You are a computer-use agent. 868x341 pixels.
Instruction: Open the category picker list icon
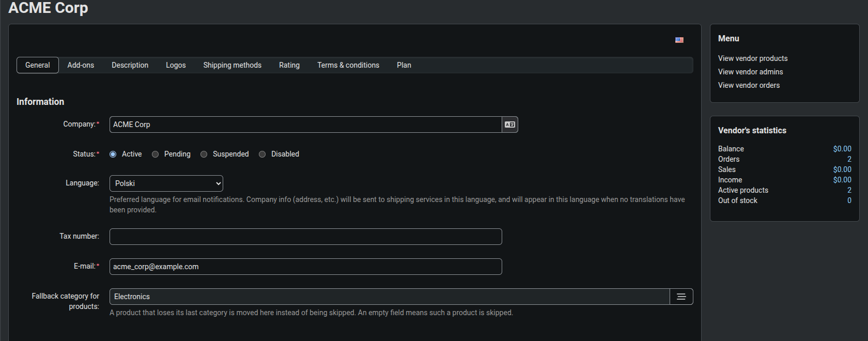pos(681,297)
